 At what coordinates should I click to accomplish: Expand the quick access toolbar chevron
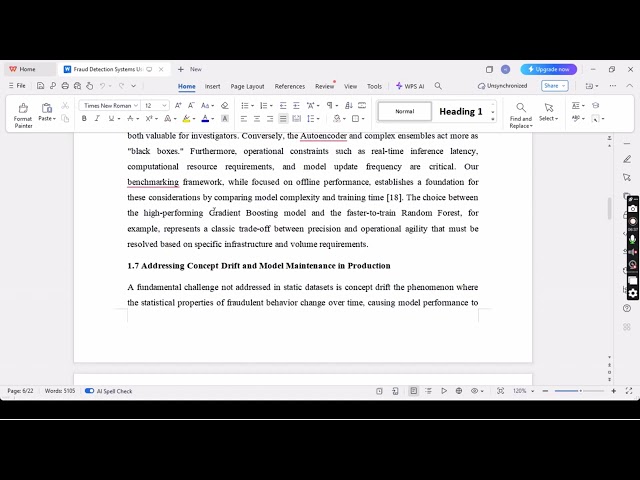[133, 86]
